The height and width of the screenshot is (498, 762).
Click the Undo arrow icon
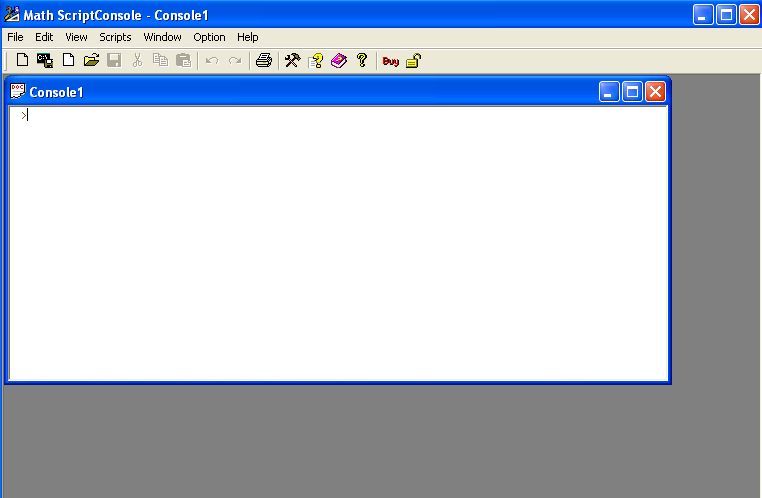[x=212, y=61]
